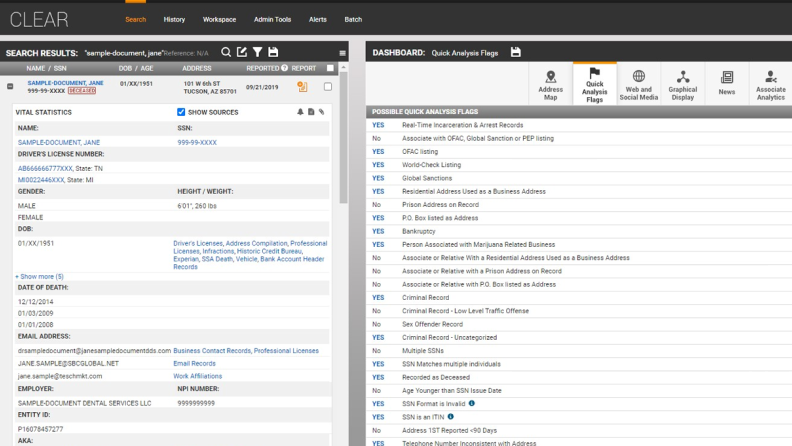
Task: Expand the 'Show more (5)' link
Action: 39,276
